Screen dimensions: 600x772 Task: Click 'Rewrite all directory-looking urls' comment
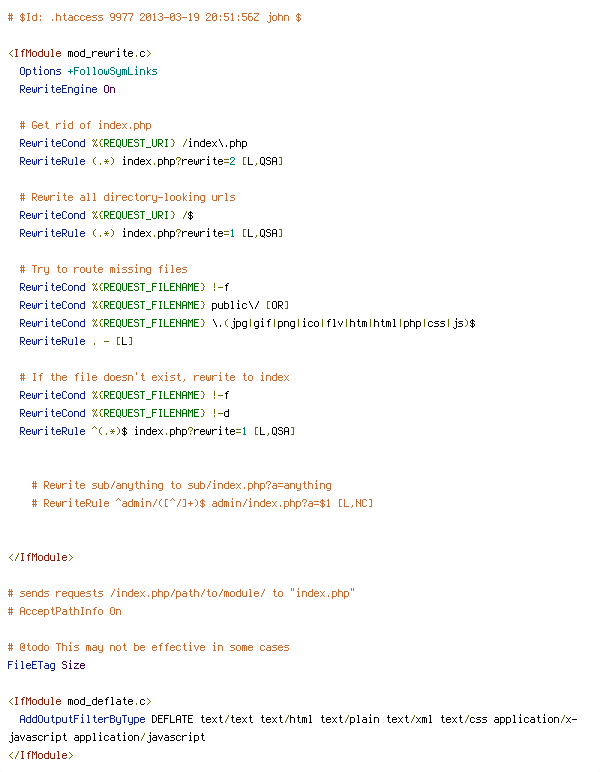pyautogui.click(x=127, y=197)
